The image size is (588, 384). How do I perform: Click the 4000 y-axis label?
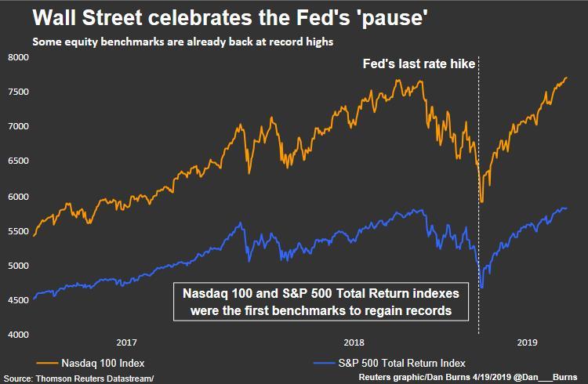click(x=18, y=334)
